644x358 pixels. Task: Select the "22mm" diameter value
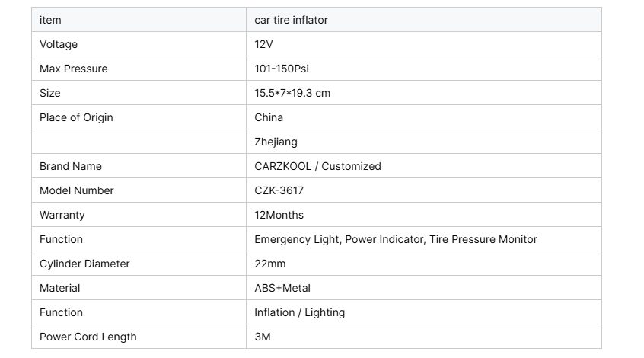click(x=269, y=264)
